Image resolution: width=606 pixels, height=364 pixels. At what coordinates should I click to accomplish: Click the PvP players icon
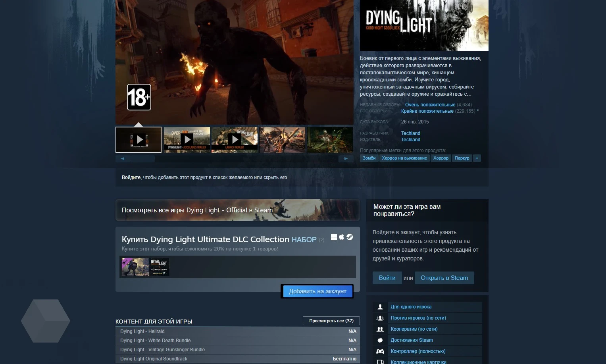tap(380, 318)
